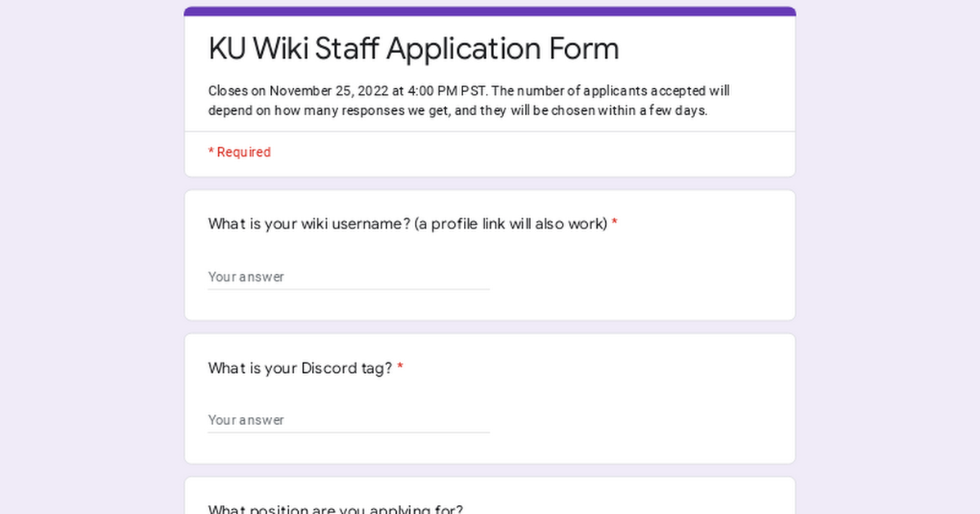This screenshot has height=514, width=980.
Task: Click the red Required notice text
Action: 239,153
